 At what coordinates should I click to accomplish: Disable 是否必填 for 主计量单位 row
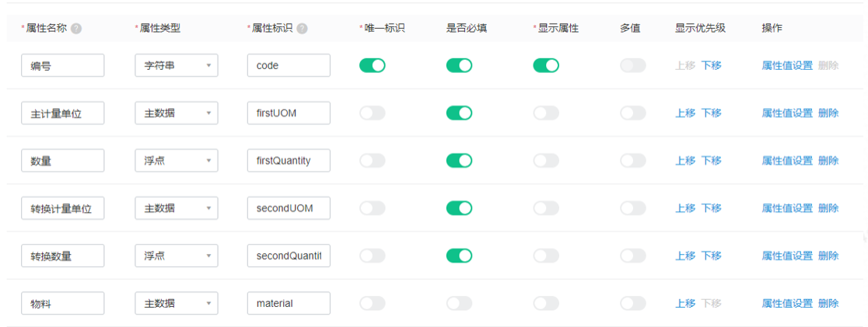click(460, 113)
